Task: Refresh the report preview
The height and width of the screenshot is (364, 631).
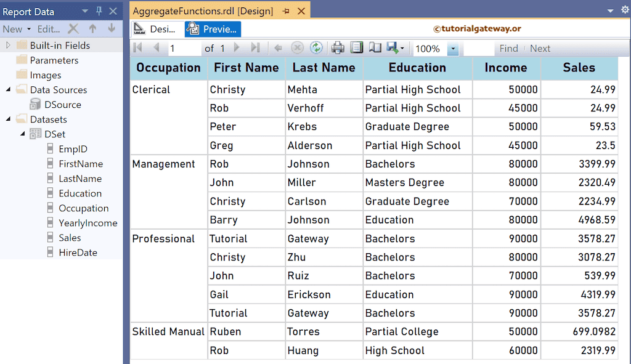Action: [x=315, y=48]
